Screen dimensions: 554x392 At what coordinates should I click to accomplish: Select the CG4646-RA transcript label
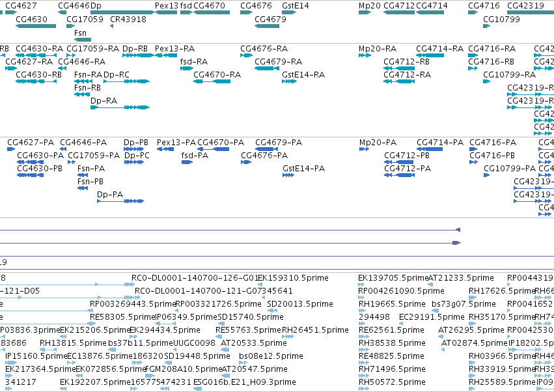pos(81,61)
